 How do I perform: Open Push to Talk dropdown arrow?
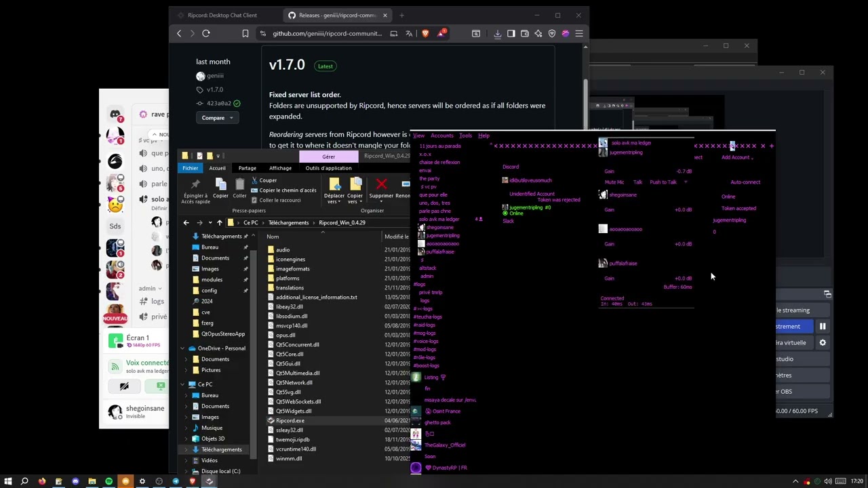pyautogui.click(x=686, y=182)
